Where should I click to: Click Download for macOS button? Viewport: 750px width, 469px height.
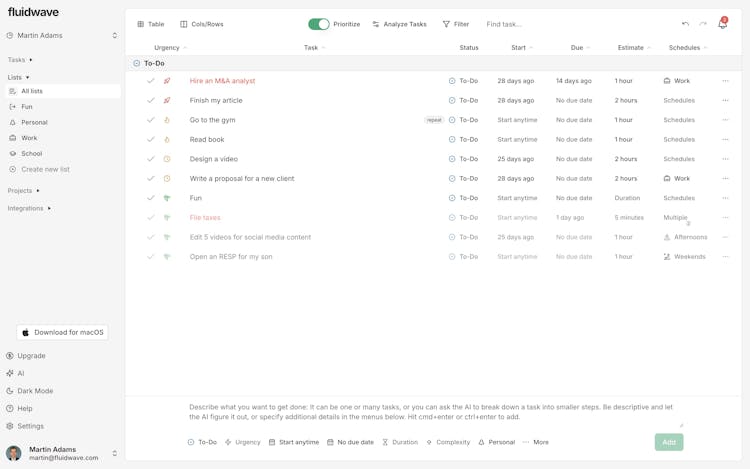tap(63, 333)
